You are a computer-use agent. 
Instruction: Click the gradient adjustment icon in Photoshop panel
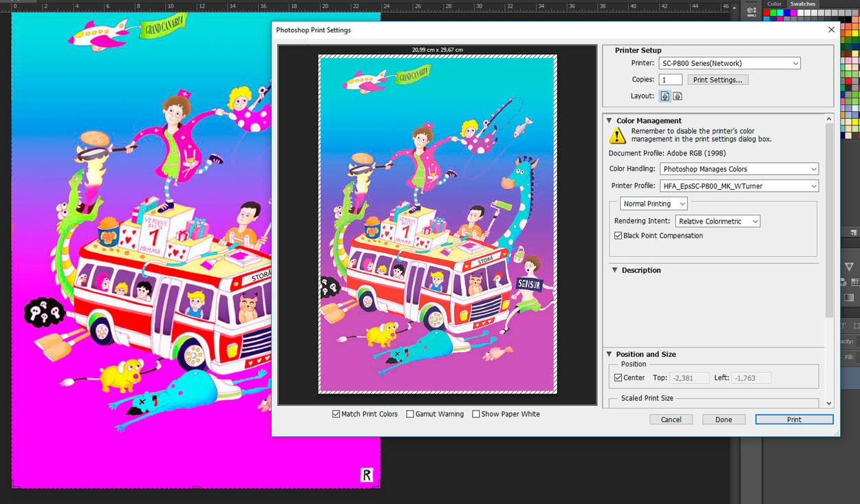point(849,298)
